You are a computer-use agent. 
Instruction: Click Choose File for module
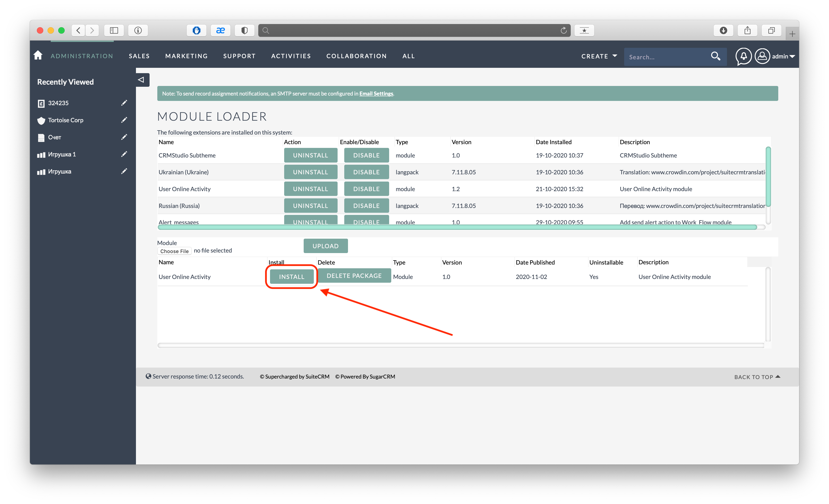click(174, 251)
